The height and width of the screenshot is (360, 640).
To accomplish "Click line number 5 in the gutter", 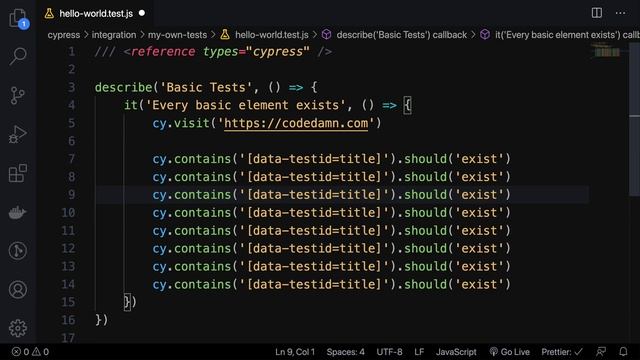I will pyautogui.click(x=71, y=123).
